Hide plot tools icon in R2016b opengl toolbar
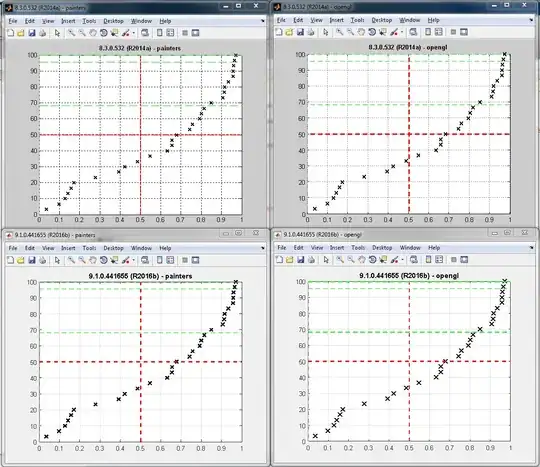The height and width of the screenshot is (467, 540). coord(454,260)
